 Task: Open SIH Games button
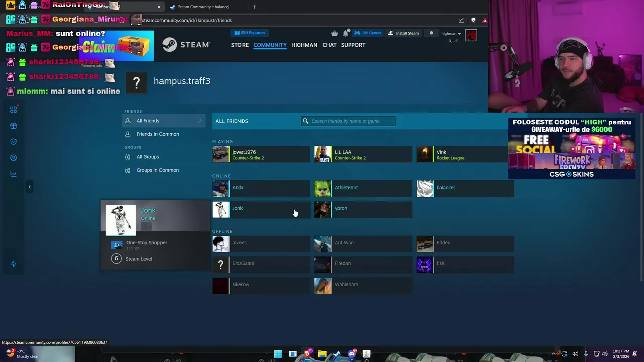(x=368, y=33)
